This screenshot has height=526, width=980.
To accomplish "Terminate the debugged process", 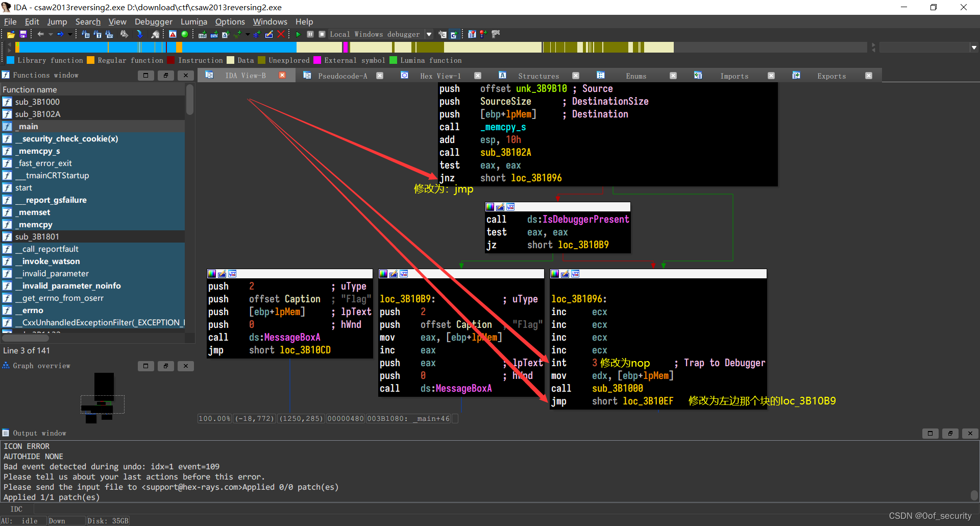I will pos(322,34).
